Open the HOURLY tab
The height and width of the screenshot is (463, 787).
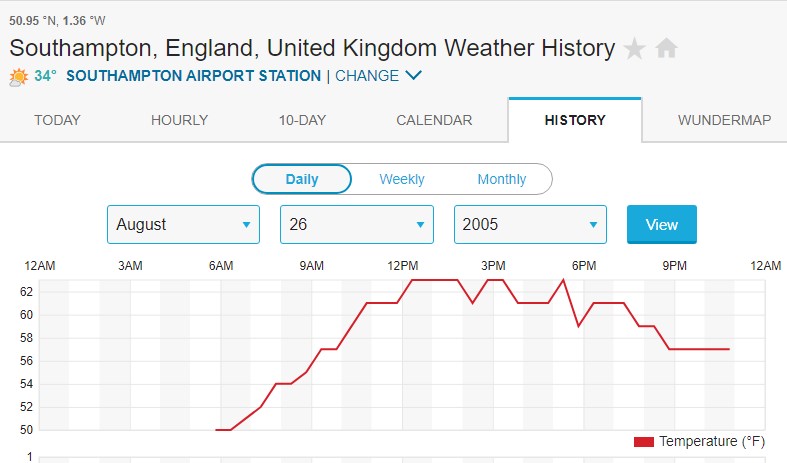pos(179,120)
